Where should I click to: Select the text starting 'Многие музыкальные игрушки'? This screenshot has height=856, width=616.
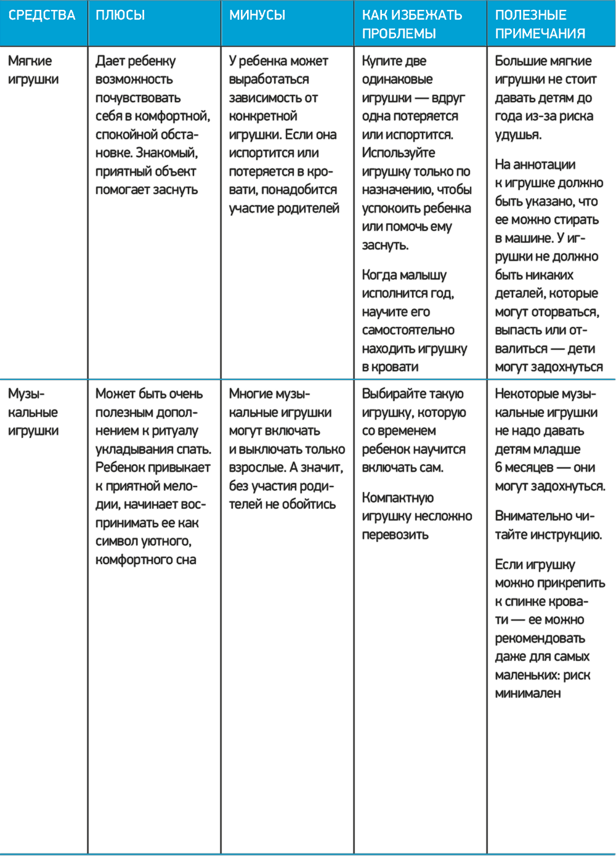tap(286, 449)
